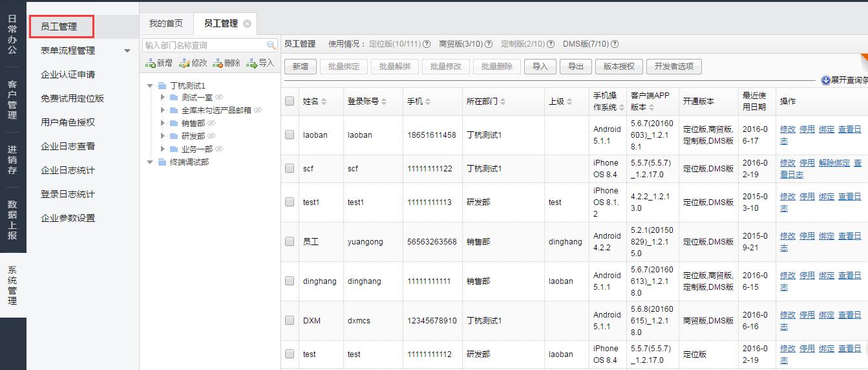Select checkbox for employee DXM

click(290, 320)
